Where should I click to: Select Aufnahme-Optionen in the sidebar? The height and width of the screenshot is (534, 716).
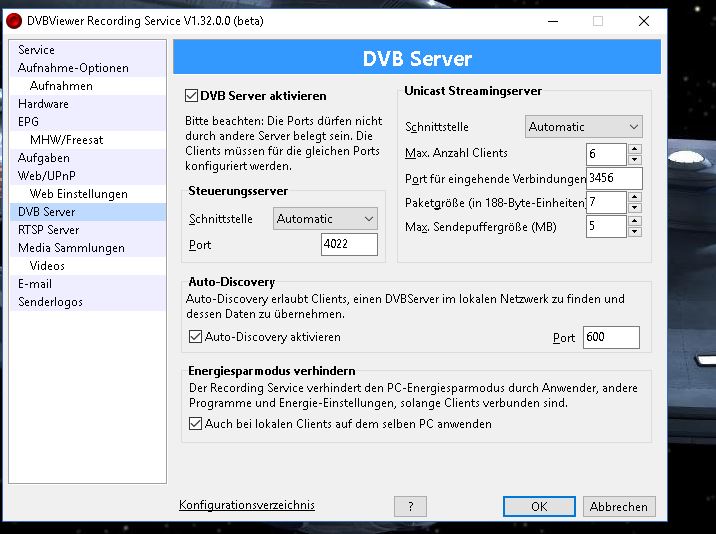tap(88, 68)
